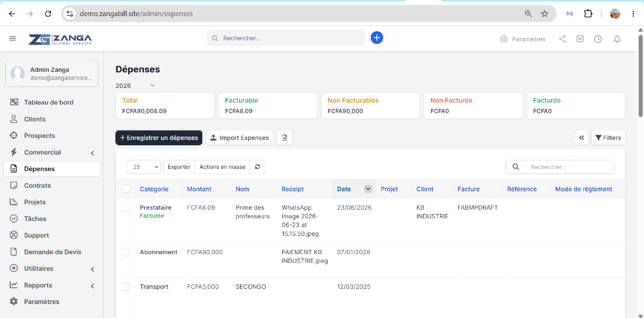
Task: Click the Admin Zanga avatar
Action: (x=18, y=73)
